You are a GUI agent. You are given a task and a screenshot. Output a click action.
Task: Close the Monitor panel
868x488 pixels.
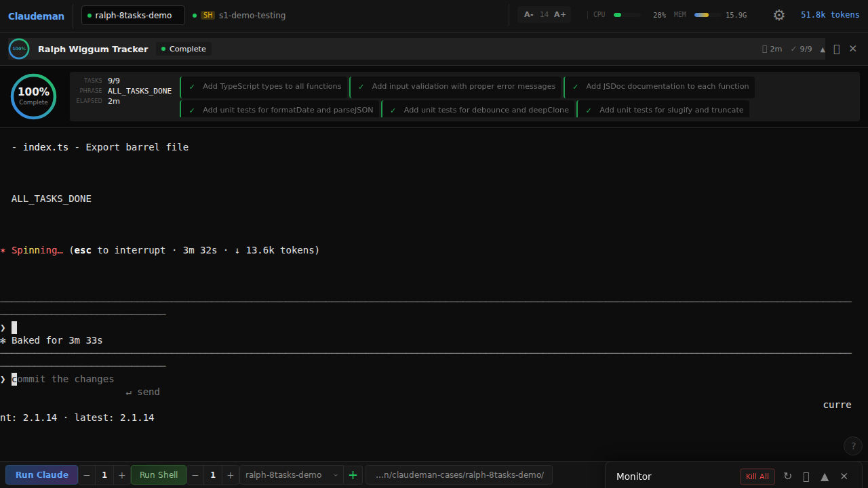[844, 476]
